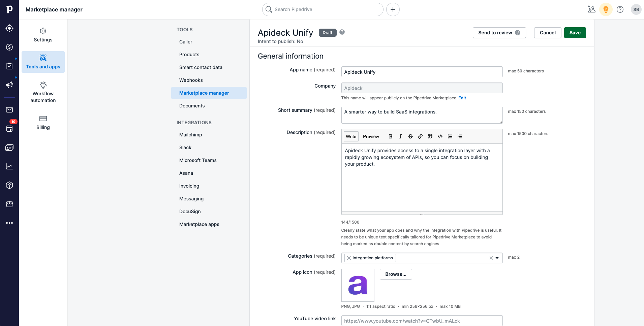
Task: Select Marketplace manager menu item
Action: 209,93
